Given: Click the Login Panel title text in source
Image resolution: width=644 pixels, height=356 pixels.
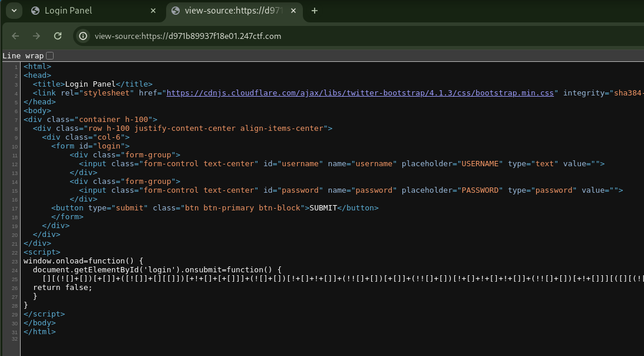Looking at the screenshot, I should (90, 84).
